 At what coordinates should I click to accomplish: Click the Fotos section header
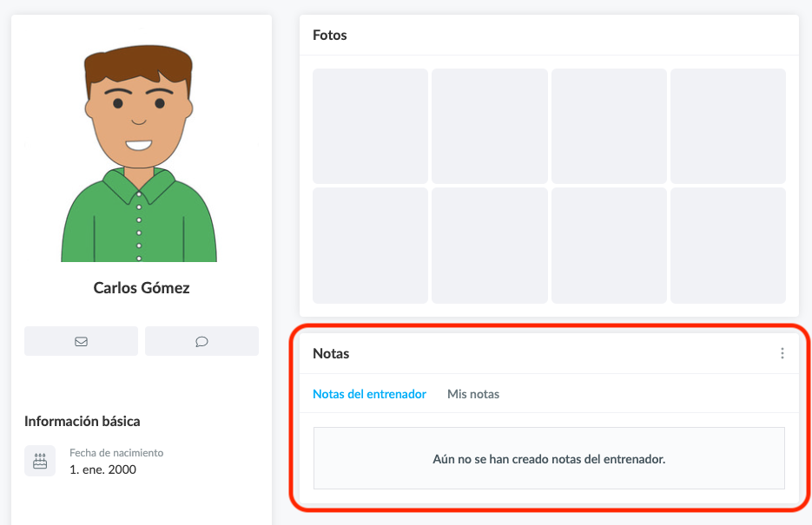coord(330,36)
